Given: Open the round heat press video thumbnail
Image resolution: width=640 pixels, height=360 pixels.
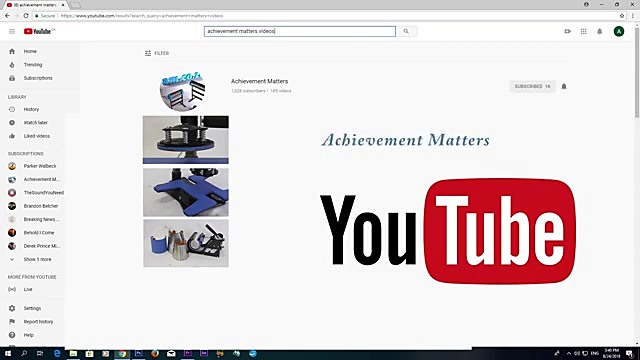Looking at the screenshot, I should 186,140.
